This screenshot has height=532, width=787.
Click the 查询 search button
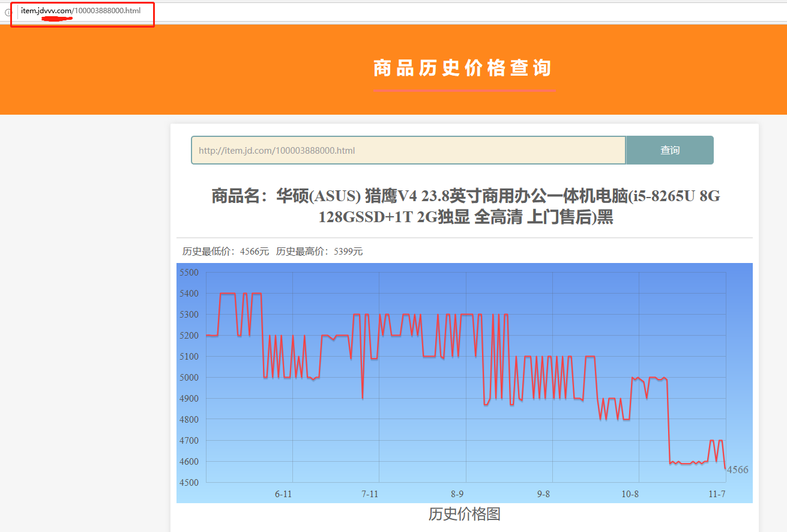pos(670,150)
